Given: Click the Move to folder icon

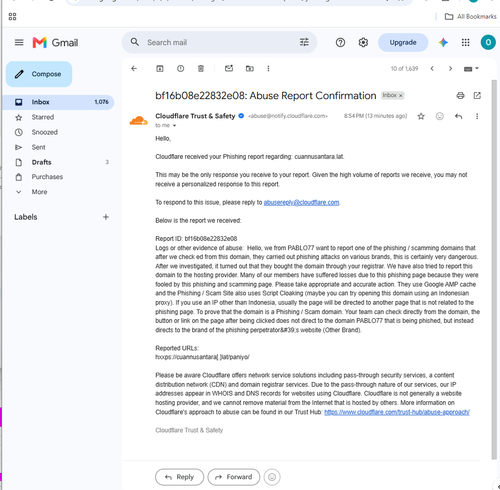Looking at the screenshot, I should coord(249,68).
